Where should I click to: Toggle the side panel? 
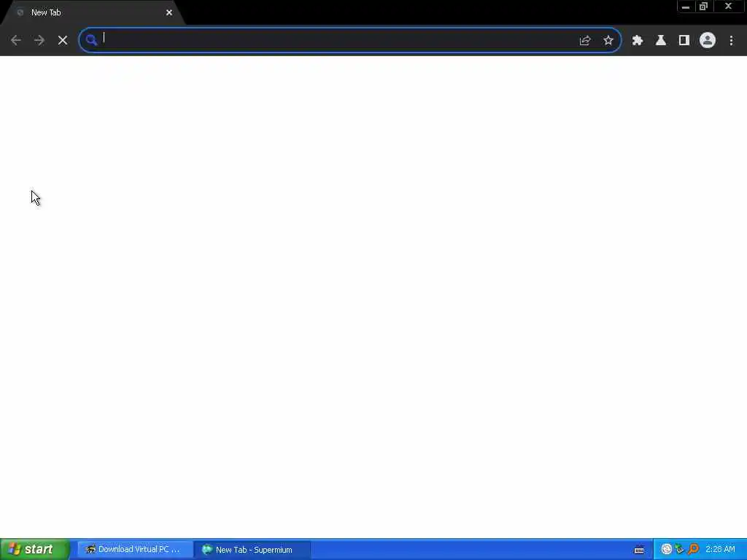(684, 41)
